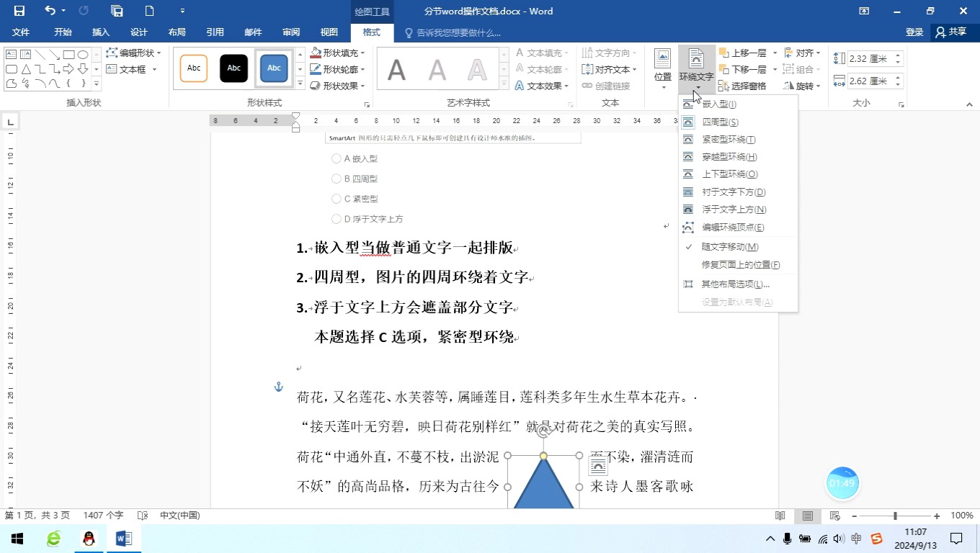
Task: Select the rectangle shape in gallery
Action: click(x=68, y=55)
